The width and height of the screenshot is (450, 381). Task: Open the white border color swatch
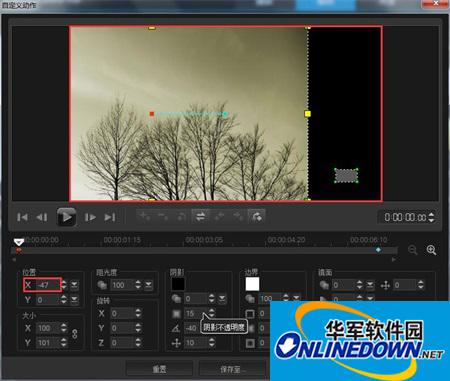tap(252, 284)
